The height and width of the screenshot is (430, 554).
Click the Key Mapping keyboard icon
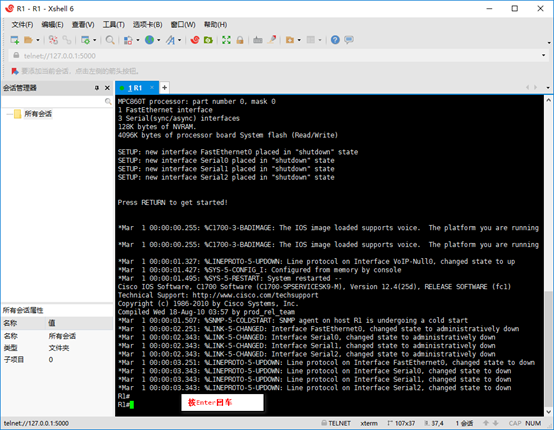coord(258,40)
